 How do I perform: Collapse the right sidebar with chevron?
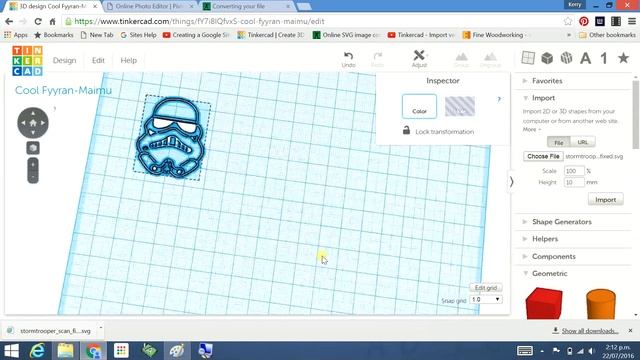click(511, 182)
